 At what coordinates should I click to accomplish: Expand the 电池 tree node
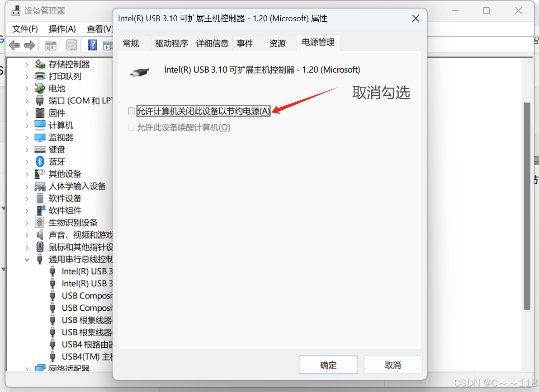point(27,89)
